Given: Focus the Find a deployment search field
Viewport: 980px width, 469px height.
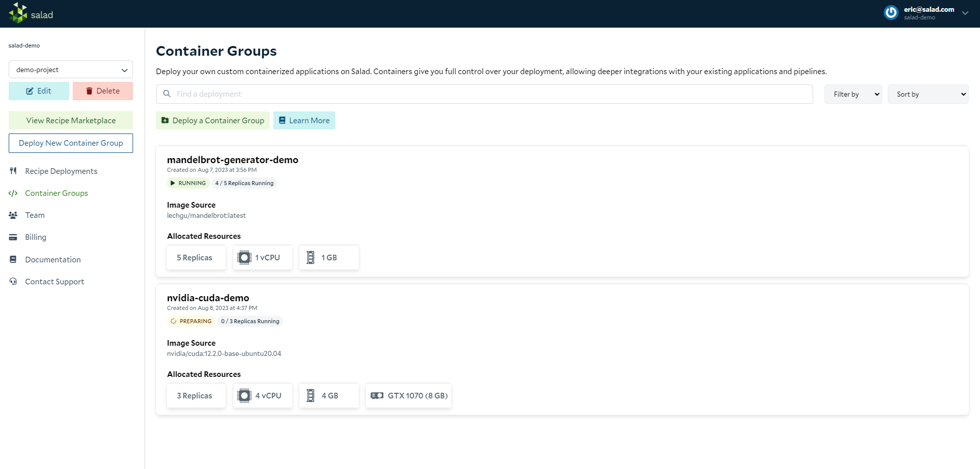Looking at the screenshot, I should (x=484, y=94).
